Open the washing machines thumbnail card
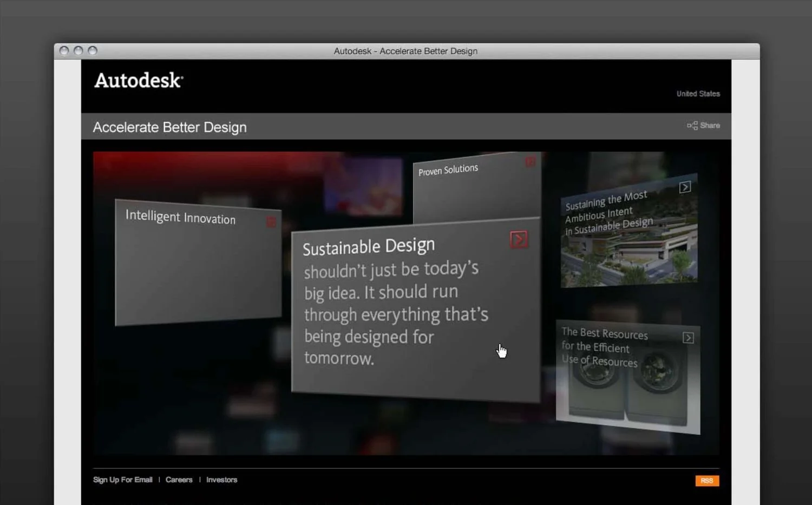This screenshot has height=505, width=812. [628, 377]
